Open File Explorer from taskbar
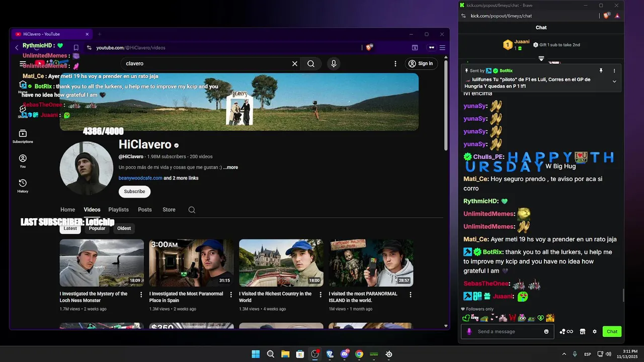 [285, 354]
